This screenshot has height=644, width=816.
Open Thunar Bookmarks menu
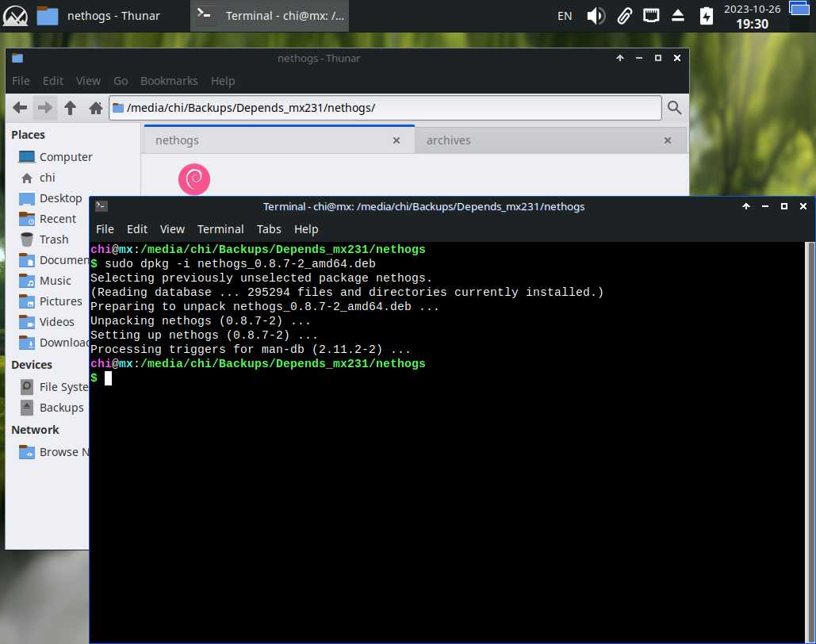click(x=169, y=81)
